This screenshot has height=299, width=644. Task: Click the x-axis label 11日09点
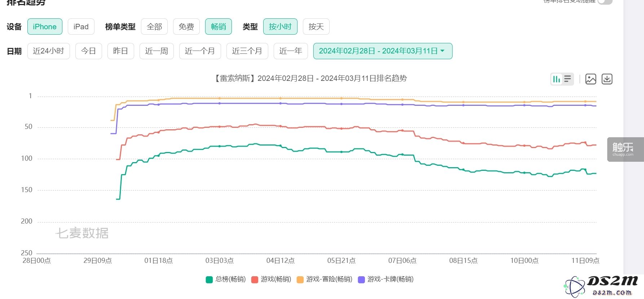[x=585, y=261]
